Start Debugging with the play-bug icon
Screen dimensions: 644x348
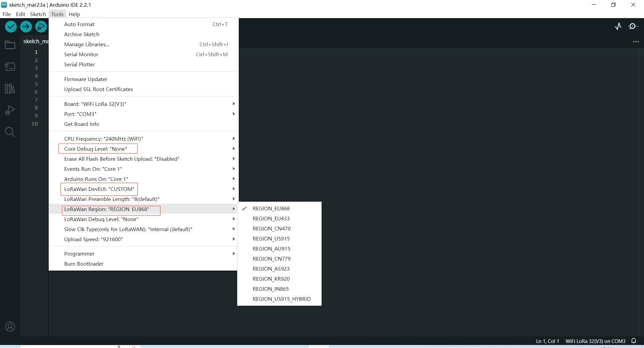[41, 26]
